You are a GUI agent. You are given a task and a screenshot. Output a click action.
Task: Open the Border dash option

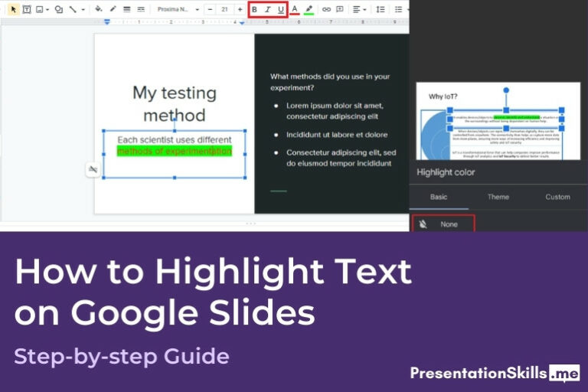tap(141, 9)
